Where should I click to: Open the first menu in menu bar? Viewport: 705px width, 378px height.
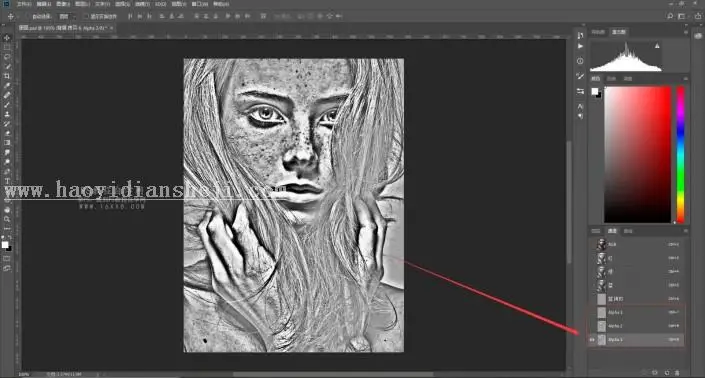(x=24, y=4)
